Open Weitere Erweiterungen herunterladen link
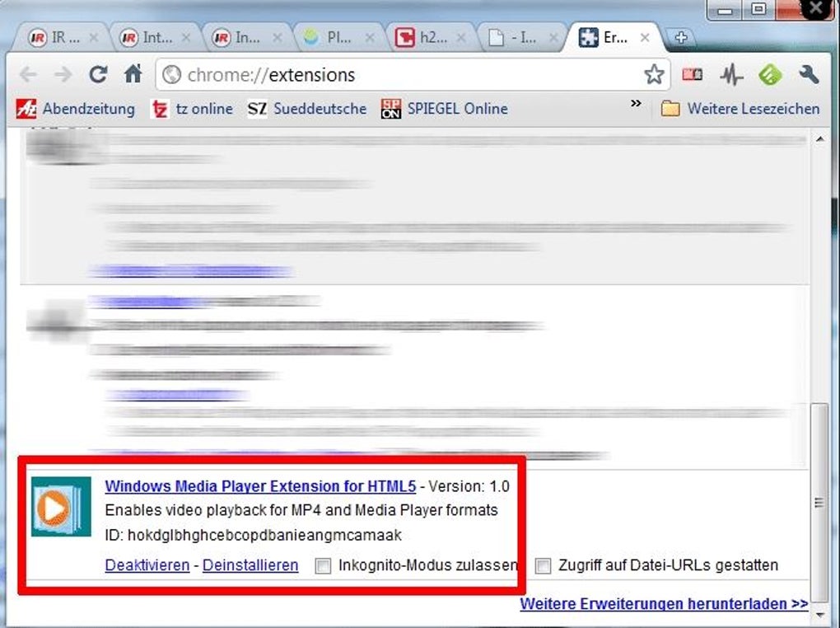This screenshot has height=628, width=840. click(664, 604)
